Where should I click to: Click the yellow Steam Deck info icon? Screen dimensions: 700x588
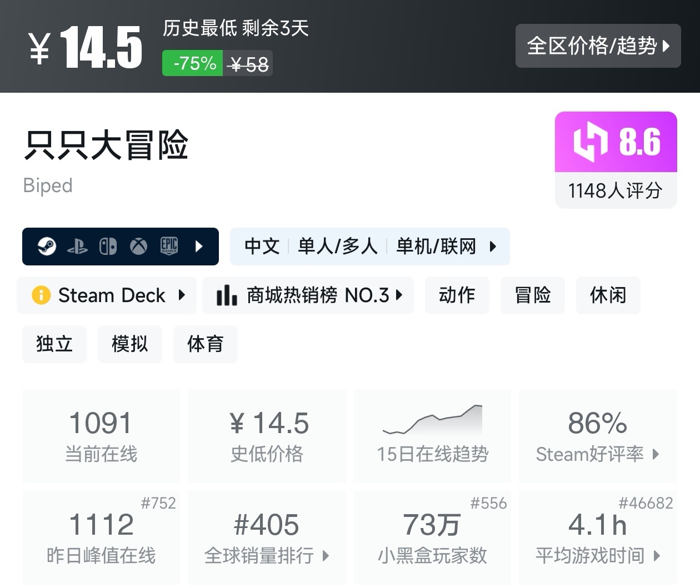[x=41, y=295]
